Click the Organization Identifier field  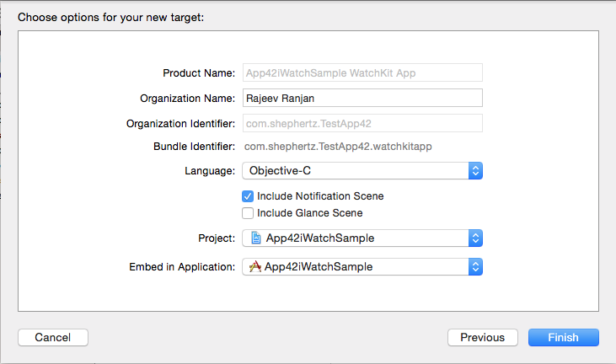pos(362,123)
